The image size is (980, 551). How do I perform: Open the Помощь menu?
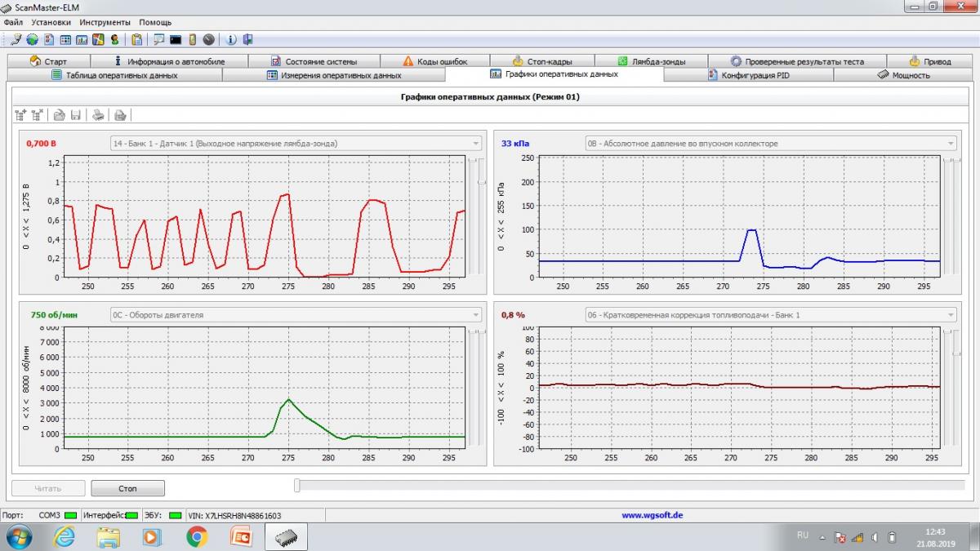point(155,22)
